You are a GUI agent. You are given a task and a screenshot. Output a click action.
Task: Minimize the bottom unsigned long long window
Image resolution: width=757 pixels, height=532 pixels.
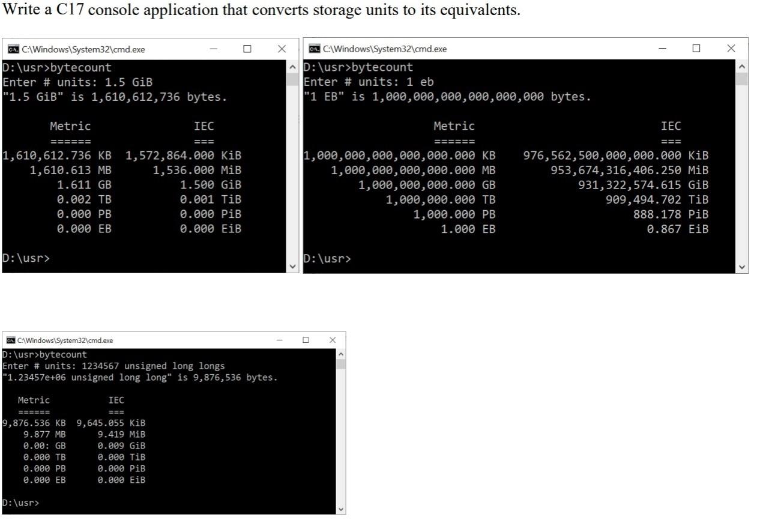tap(278, 340)
